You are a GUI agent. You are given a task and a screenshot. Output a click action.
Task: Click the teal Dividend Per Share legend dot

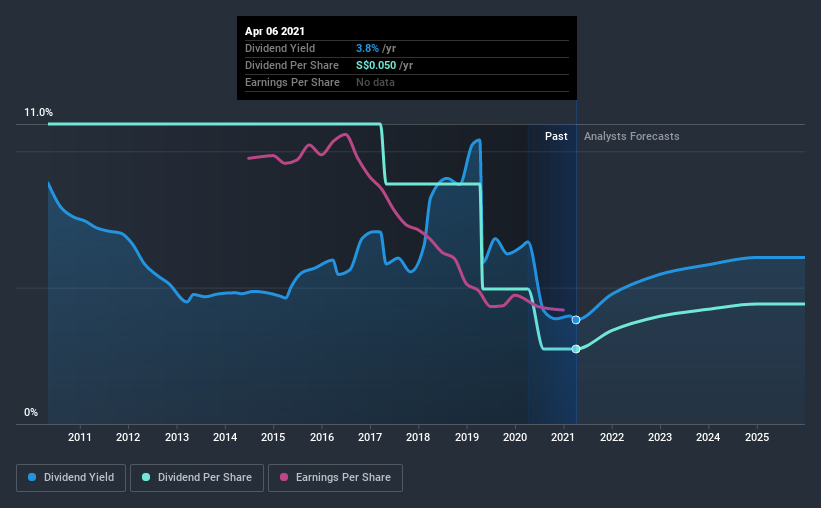click(146, 477)
